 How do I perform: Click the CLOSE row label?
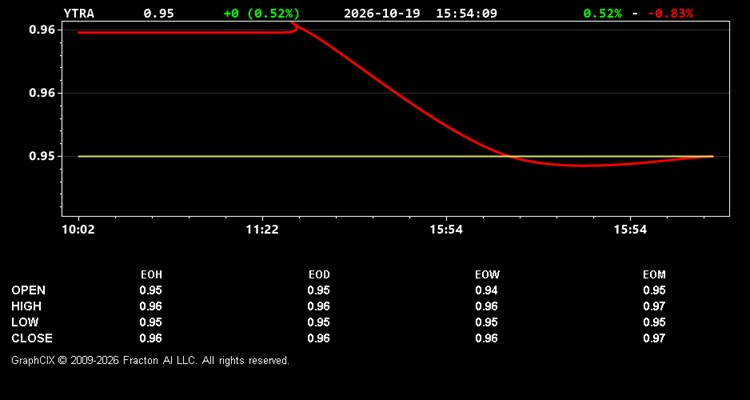32,338
